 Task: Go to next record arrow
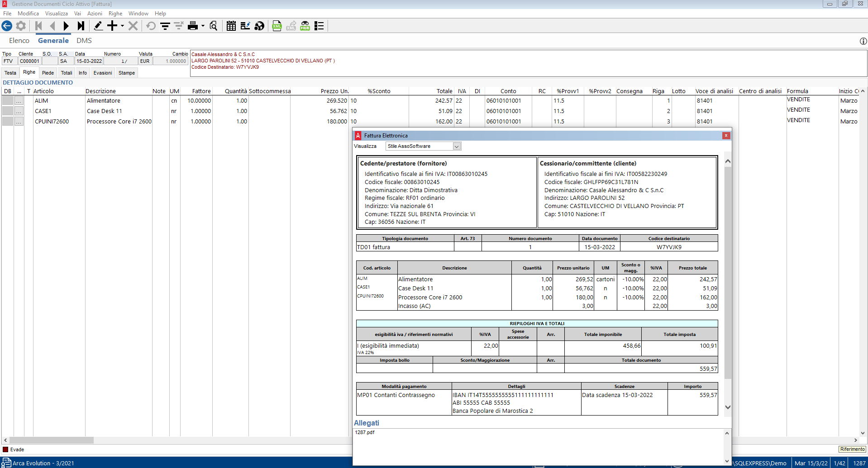coord(66,26)
